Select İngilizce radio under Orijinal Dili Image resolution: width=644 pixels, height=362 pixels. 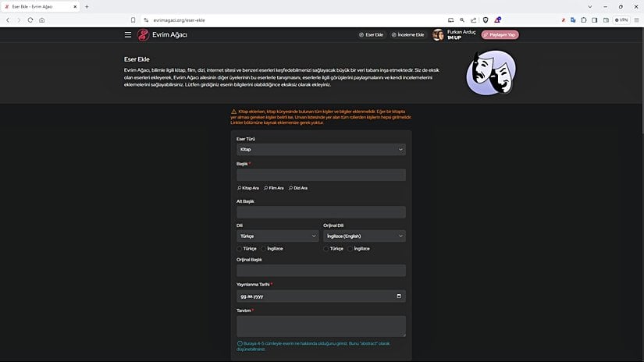point(350,248)
